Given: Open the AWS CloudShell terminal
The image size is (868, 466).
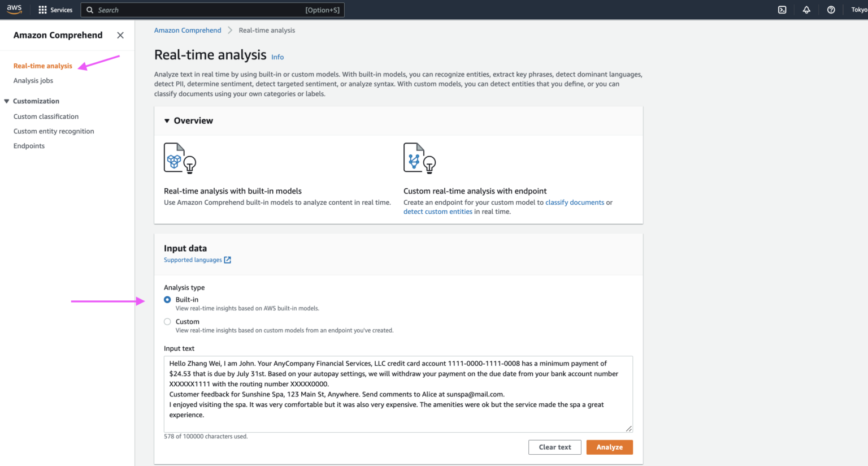Looking at the screenshot, I should (782, 9).
